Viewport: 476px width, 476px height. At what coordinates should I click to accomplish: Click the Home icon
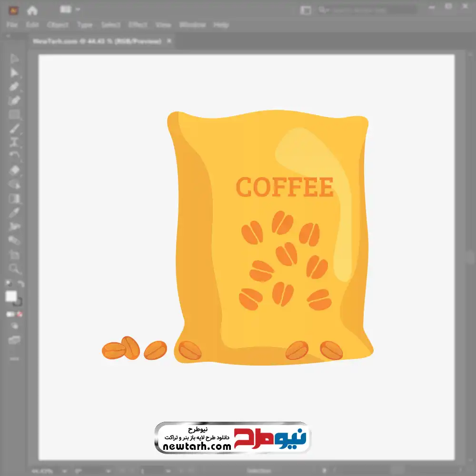pyautogui.click(x=32, y=10)
